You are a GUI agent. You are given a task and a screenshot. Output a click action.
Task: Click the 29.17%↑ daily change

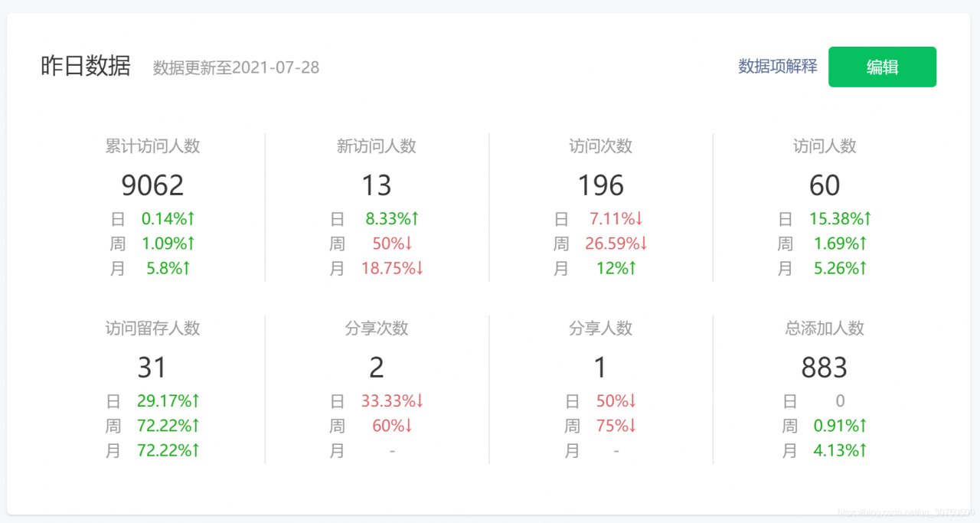point(168,401)
